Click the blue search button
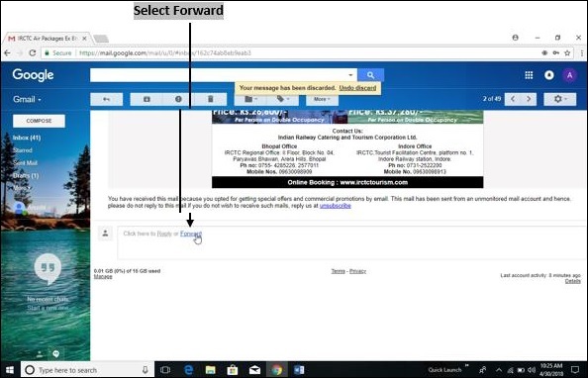Viewport: 588px width, 378px height. click(x=370, y=75)
